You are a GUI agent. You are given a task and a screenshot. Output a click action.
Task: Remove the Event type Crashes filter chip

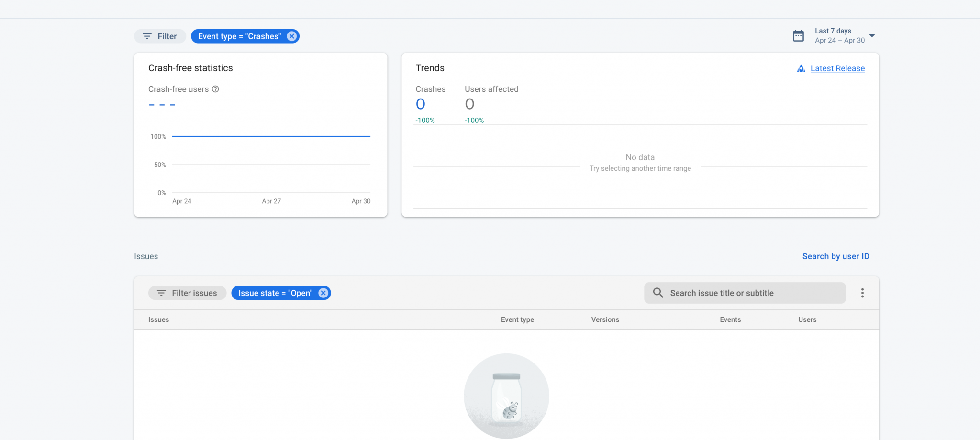tap(291, 36)
